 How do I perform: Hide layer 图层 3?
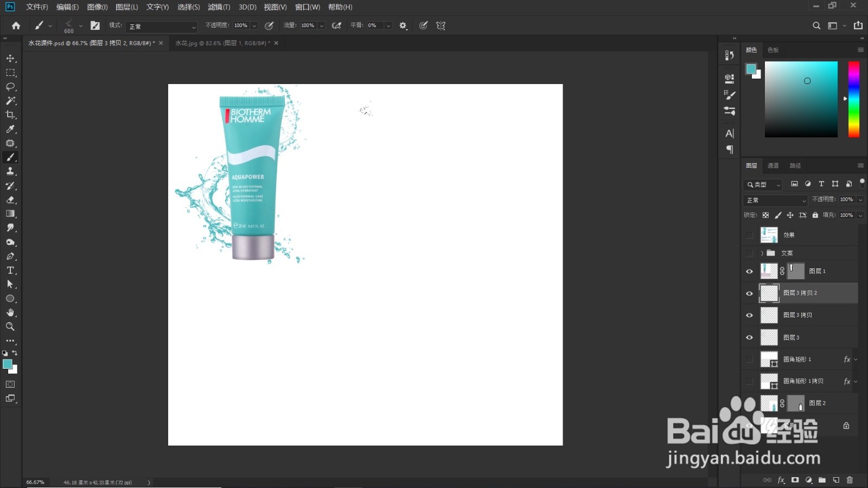coord(750,337)
